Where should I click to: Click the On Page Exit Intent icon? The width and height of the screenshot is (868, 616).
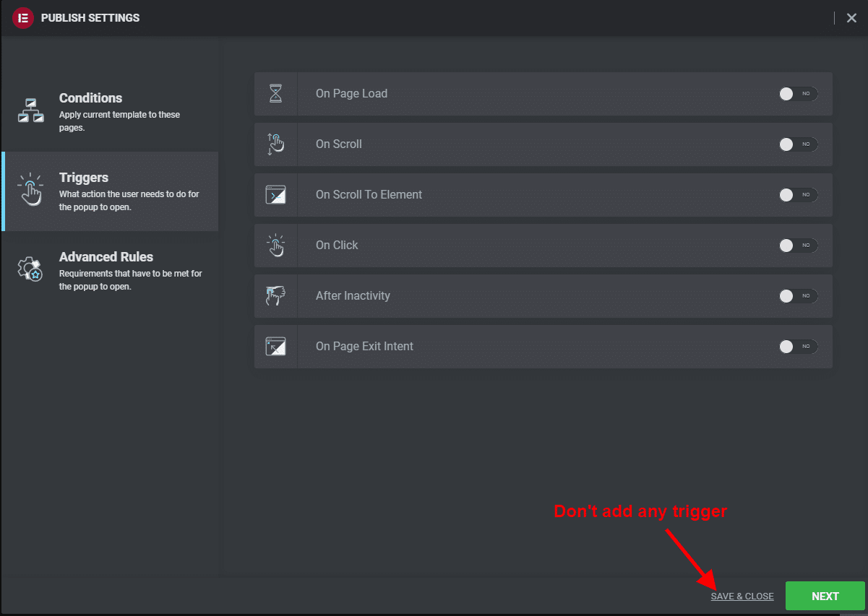click(276, 347)
